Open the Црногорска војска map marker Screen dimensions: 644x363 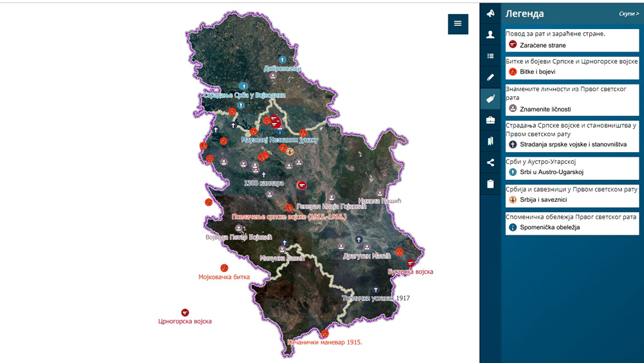pyautogui.click(x=185, y=313)
